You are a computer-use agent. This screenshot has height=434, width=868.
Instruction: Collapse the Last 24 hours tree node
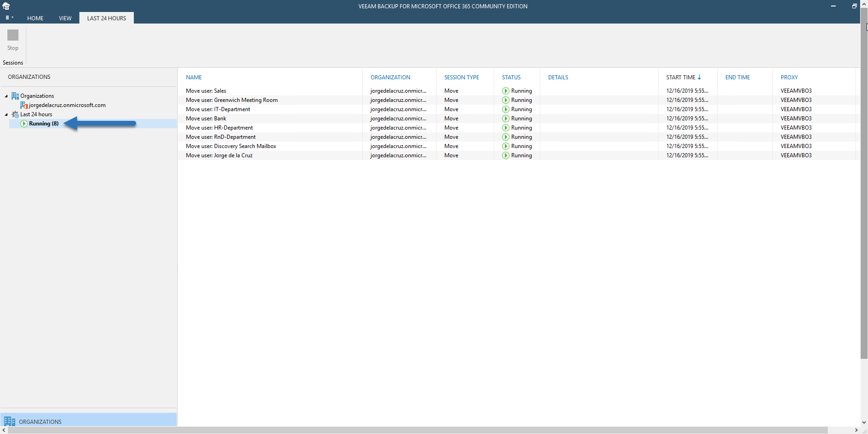[6, 114]
